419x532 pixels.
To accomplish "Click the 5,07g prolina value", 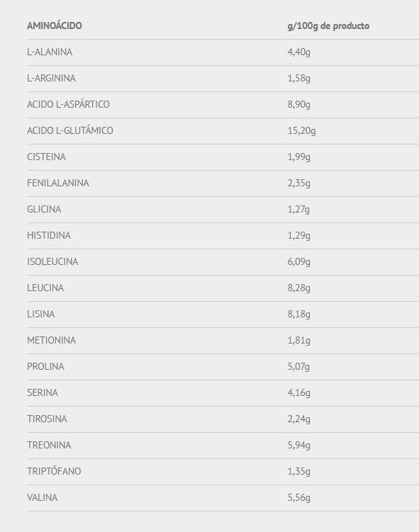I will [x=298, y=367].
